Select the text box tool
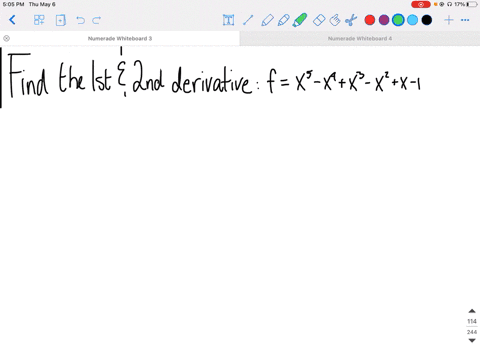 click(228, 20)
